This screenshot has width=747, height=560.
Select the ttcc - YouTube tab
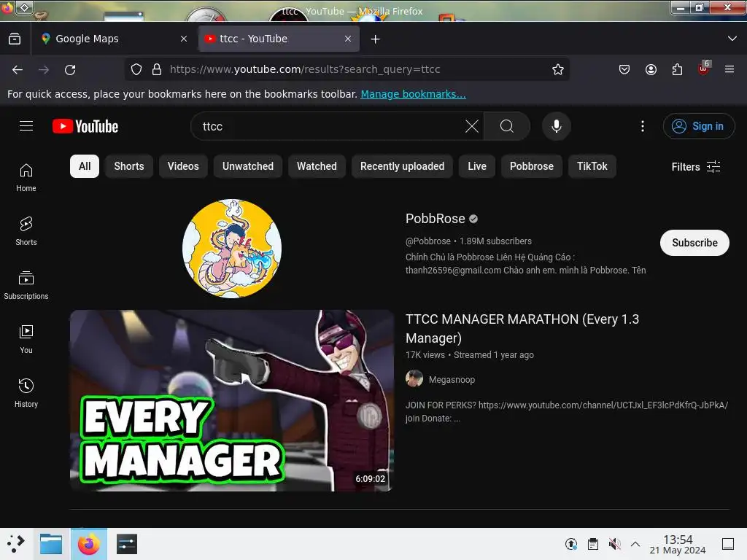point(279,39)
